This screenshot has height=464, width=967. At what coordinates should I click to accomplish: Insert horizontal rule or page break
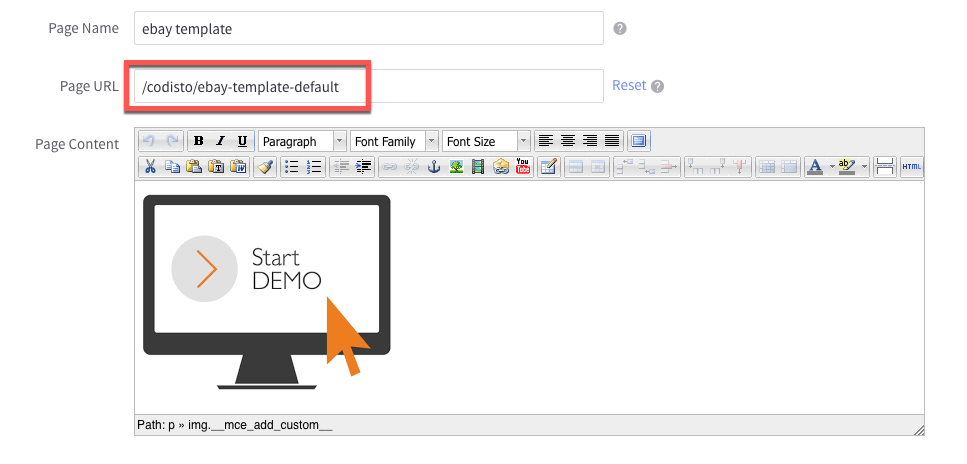[885, 167]
